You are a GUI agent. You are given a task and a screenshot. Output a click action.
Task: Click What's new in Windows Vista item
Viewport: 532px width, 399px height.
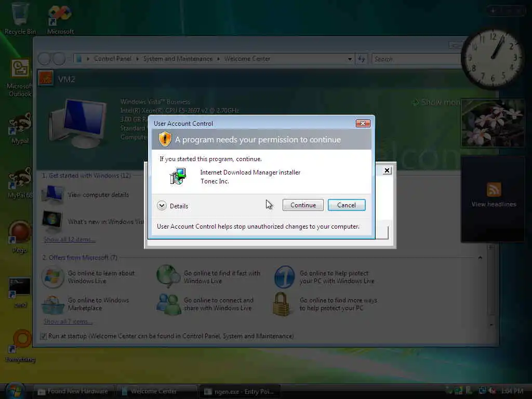92,221
